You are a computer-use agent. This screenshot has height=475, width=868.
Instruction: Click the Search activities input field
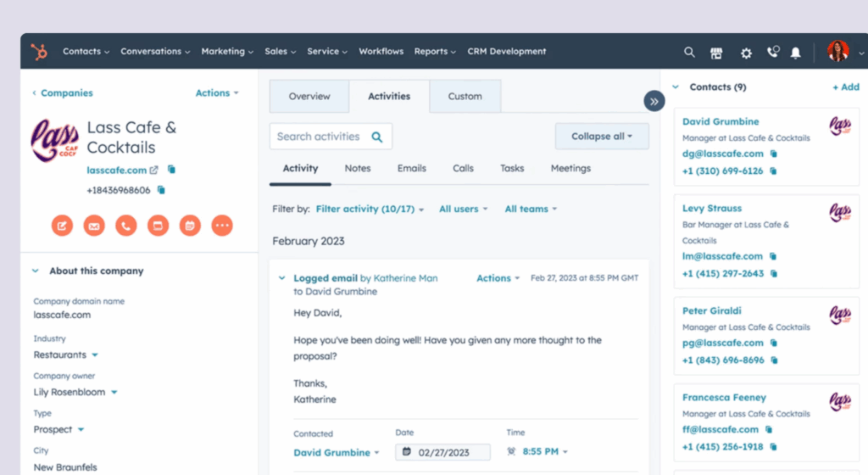(x=331, y=137)
